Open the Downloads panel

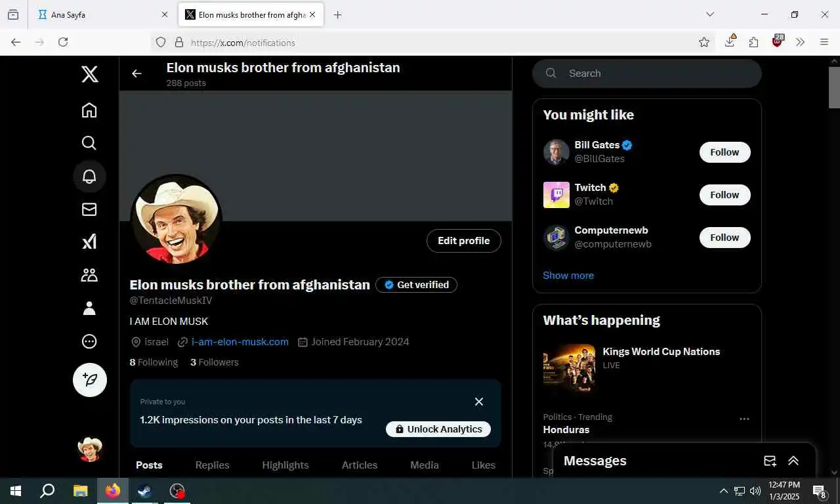click(730, 42)
